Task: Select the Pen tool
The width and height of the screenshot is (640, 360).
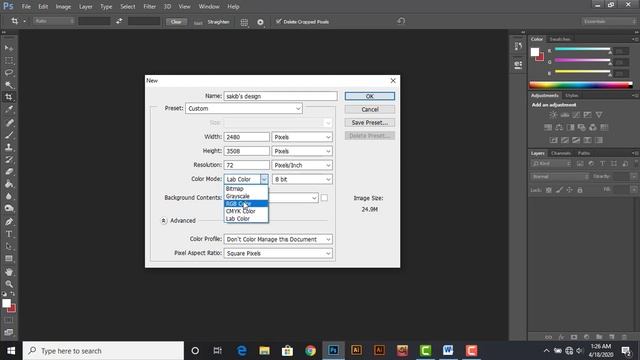Action: (x=9, y=222)
